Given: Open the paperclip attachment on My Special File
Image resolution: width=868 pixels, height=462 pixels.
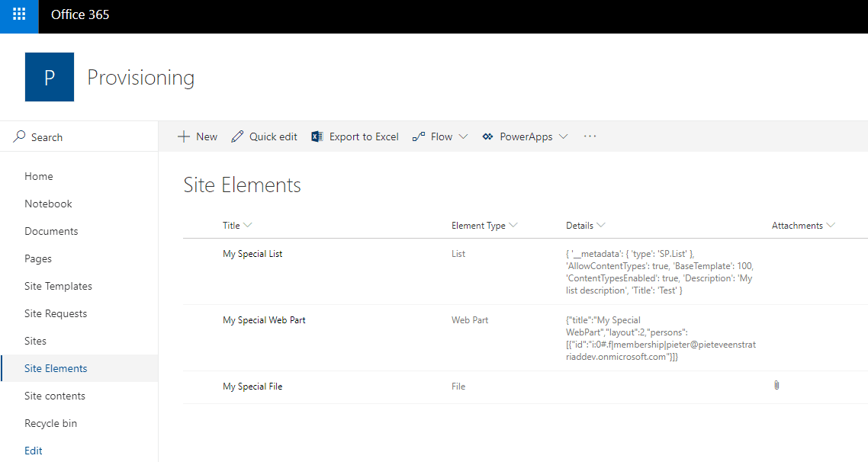Looking at the screenshot, I should click(x=776, y=385).
